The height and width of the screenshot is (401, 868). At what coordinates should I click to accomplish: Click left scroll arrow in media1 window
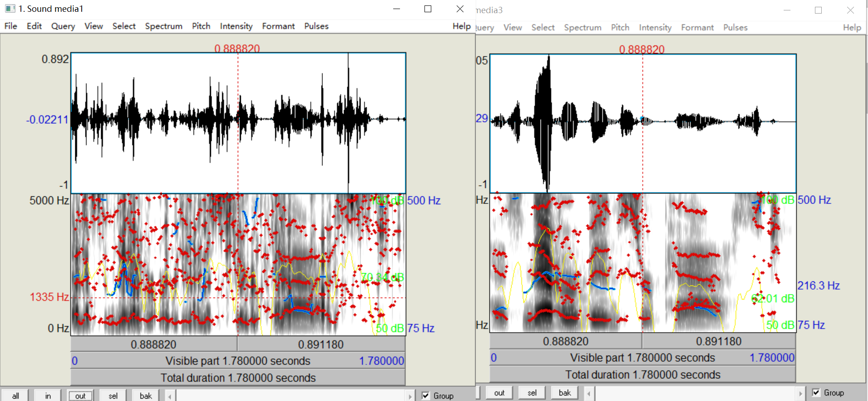[x=170, y=396]
